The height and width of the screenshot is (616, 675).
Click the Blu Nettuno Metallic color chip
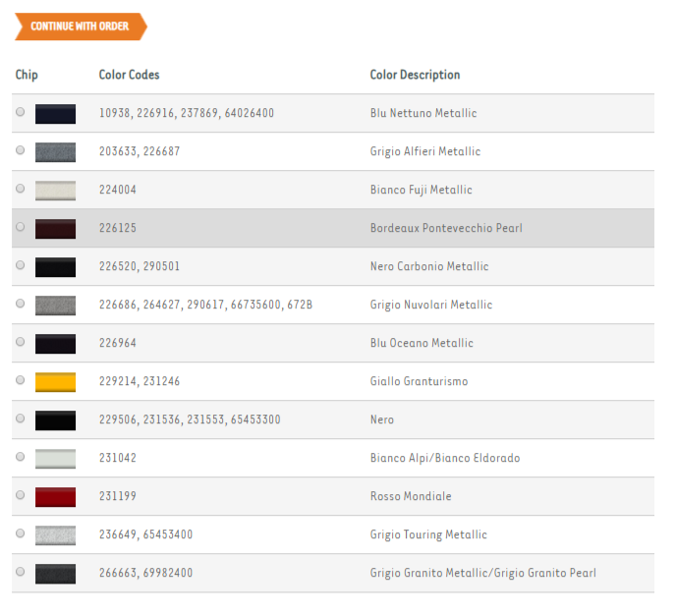55,113
